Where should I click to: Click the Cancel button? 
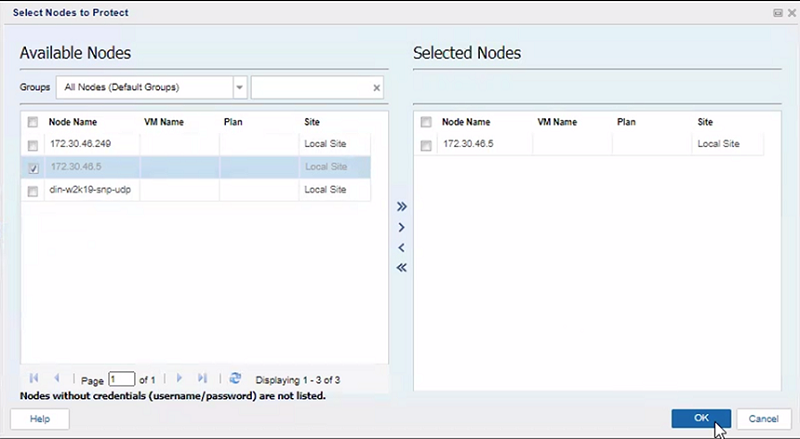pos(763,418)
